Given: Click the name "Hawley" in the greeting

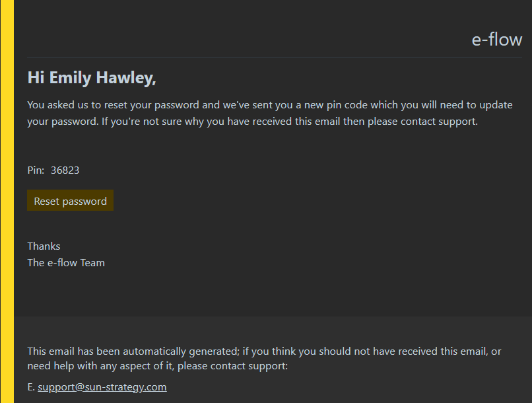Looking at the screenshot, I should click(x=126, y=78).
